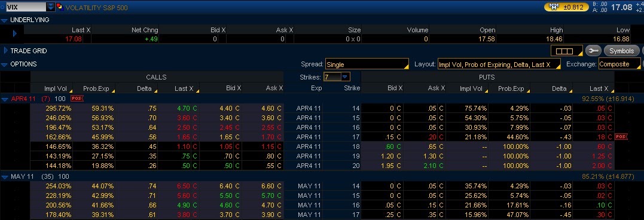
Task: Click the POS flag on the 17 strike put row
Action: tap(621, 137)
